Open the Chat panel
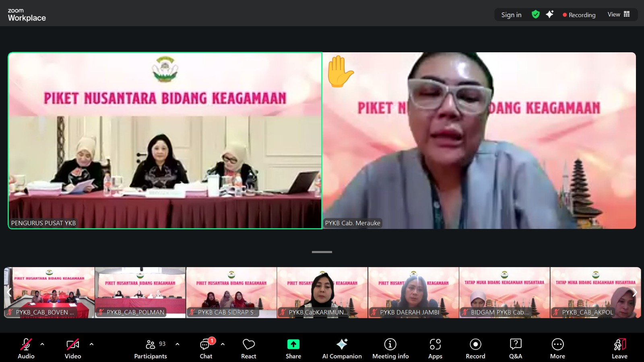 point(206,348)
